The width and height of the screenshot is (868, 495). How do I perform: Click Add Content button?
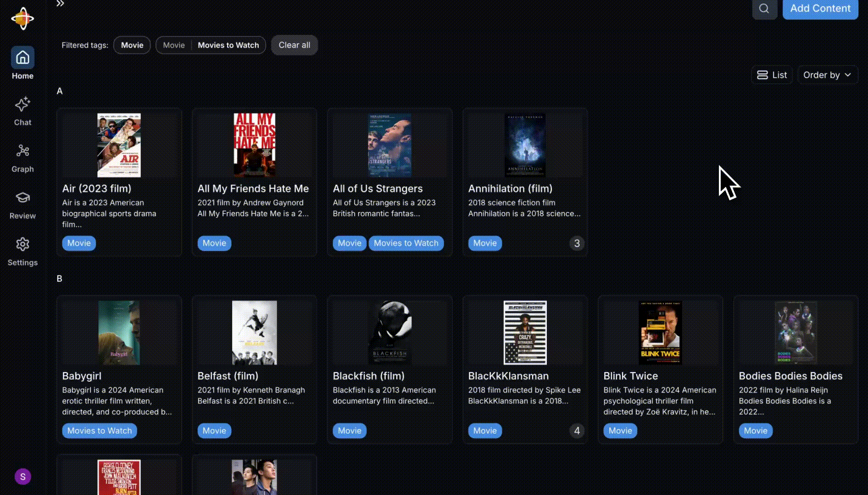point(820,9)
